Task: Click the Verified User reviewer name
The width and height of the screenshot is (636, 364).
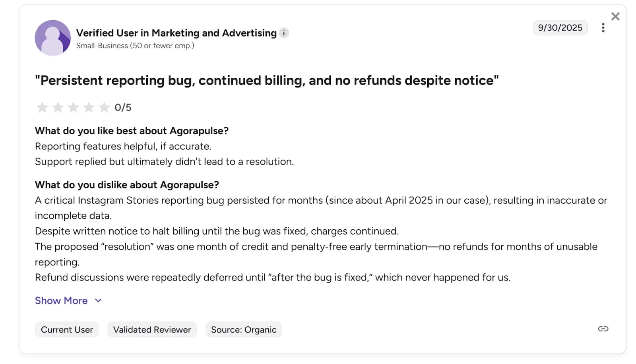Action: click(176, 33)
